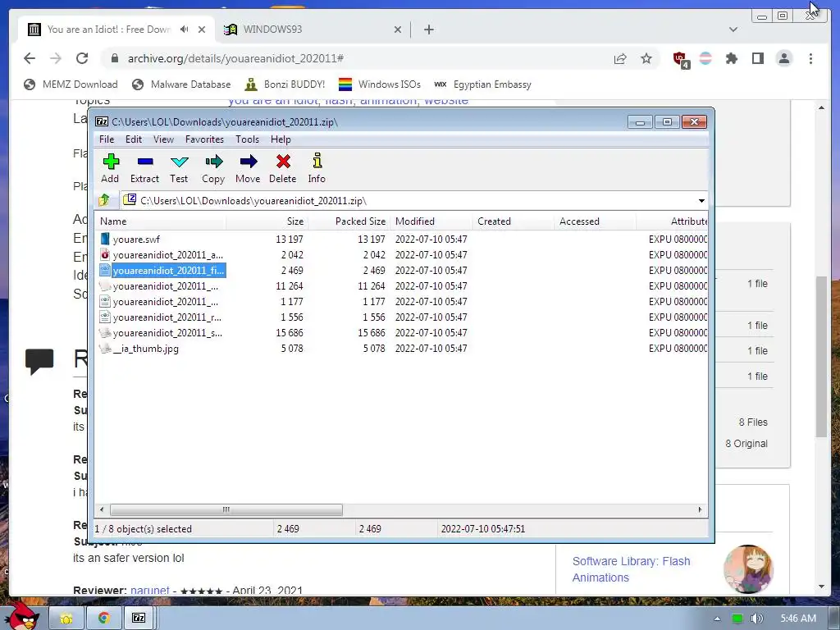Sort by Packed Size column header
This screenshot has height=630, width=840.
[x=349, y=221]
